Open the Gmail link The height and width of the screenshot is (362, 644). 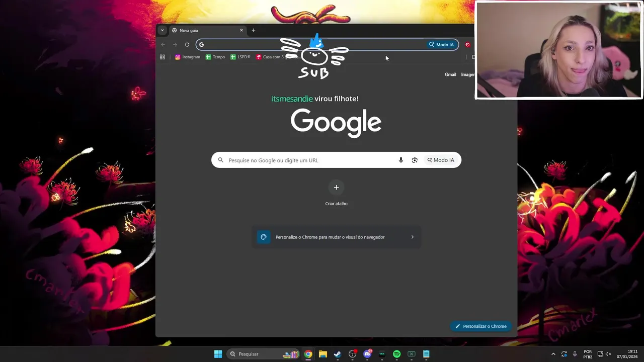(x=450, y=74)
